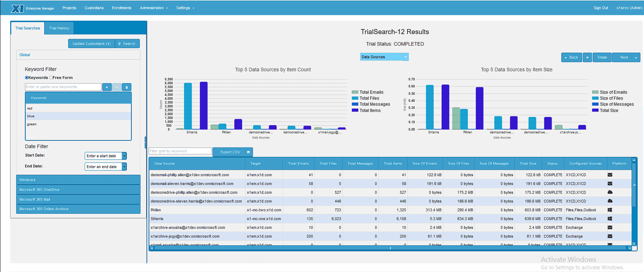Click the plus icon to add keyword
This screenshot has width=644, height=272.
tap(107, 87)
